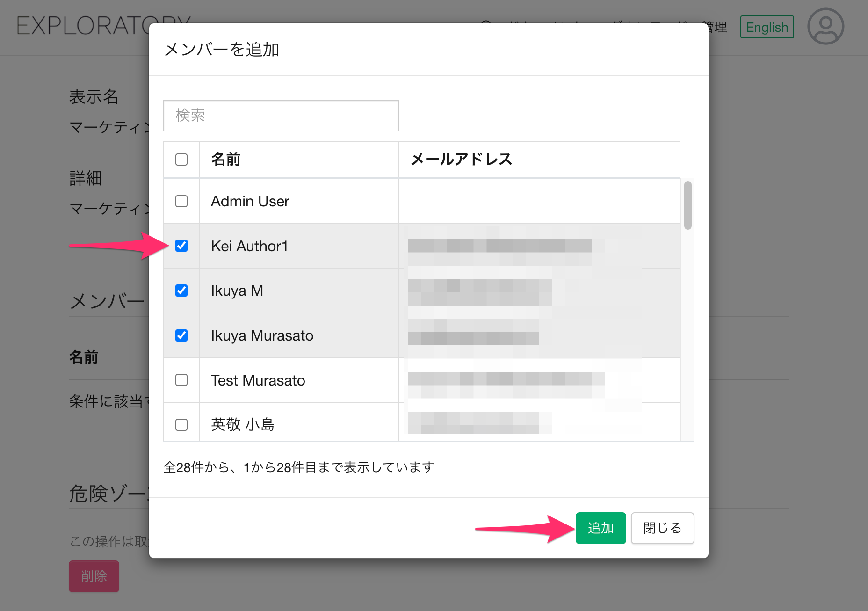The height and width of the screenshot is (611, 868).
Task: Switch language with the English button
Action: point(767,27)
